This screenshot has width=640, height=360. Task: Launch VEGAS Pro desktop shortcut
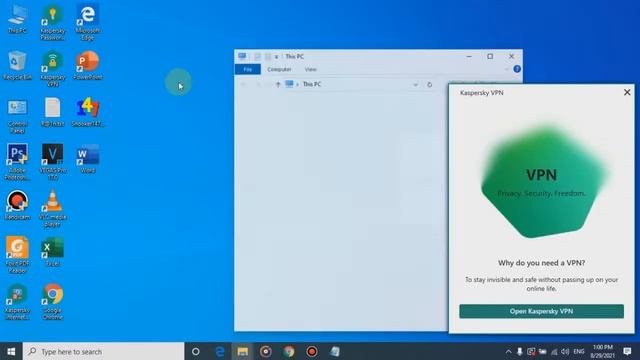click(53, 162)
